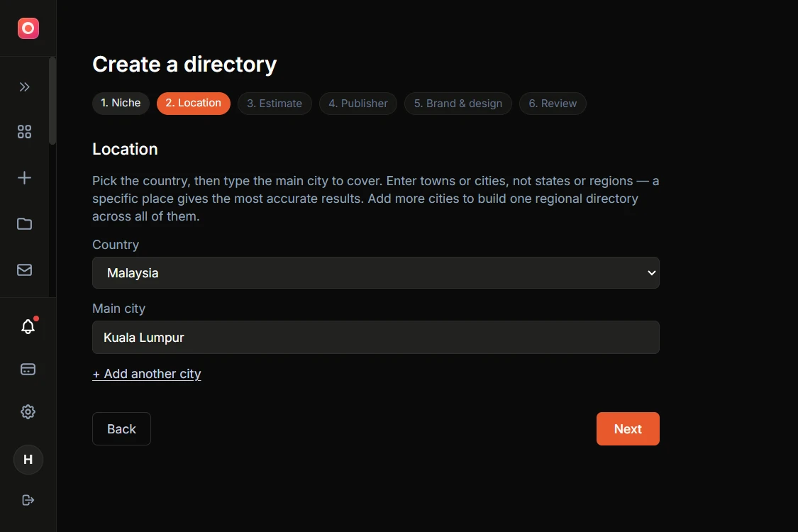Open the Country dropdown showing Malaysia
Screen dimensions: 798x532
click(375, 273)
